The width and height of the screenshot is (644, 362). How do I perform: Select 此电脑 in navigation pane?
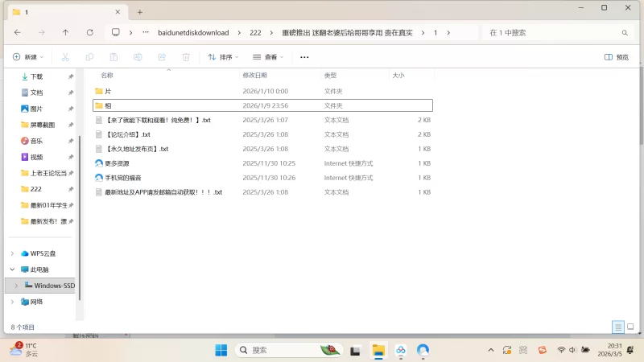(39, 269)
